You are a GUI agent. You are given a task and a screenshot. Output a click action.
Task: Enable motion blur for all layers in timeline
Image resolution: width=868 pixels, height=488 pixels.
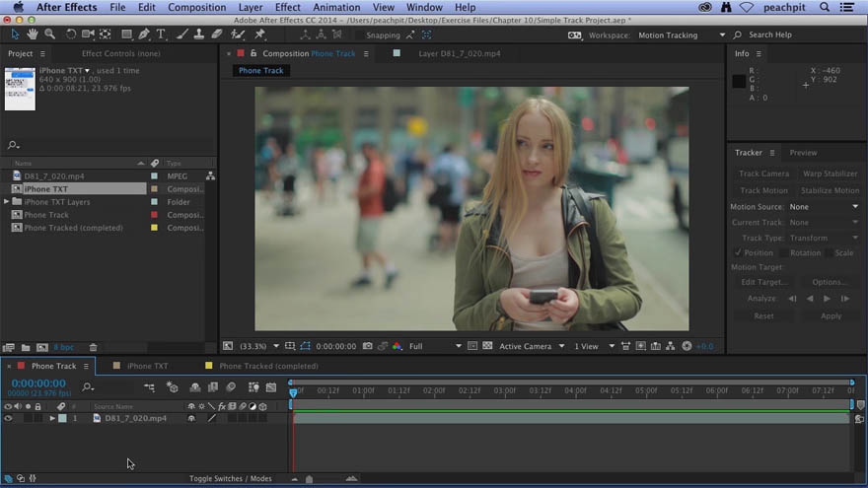[x=231, y=387]
